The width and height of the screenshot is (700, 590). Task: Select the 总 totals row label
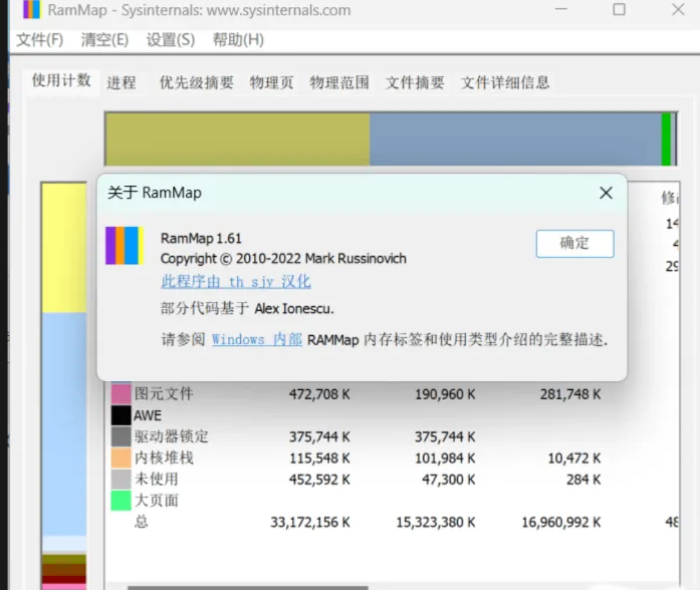click(141, 521)
